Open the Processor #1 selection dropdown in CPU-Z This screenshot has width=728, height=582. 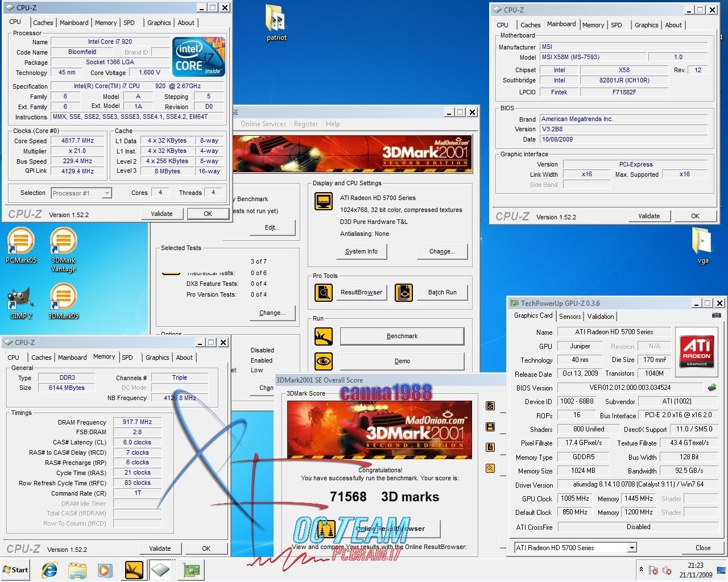tap(107, 193)
